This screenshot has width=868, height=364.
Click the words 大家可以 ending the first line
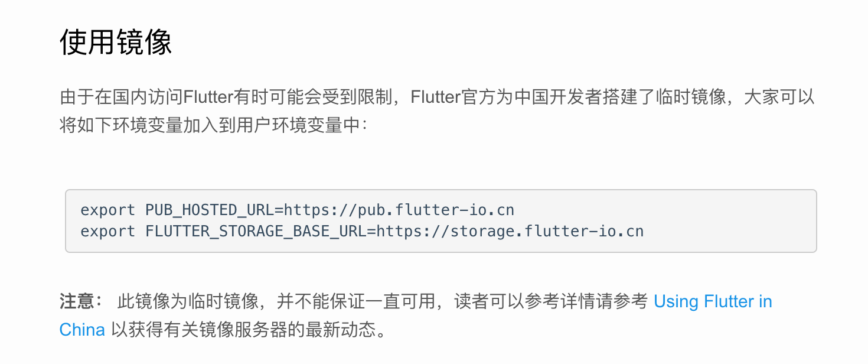(x=780, y=97)
